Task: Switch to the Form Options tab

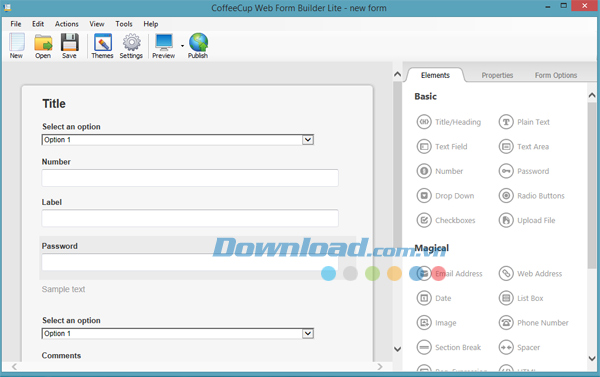Action: pyautogui.click(x=556, y=75)
